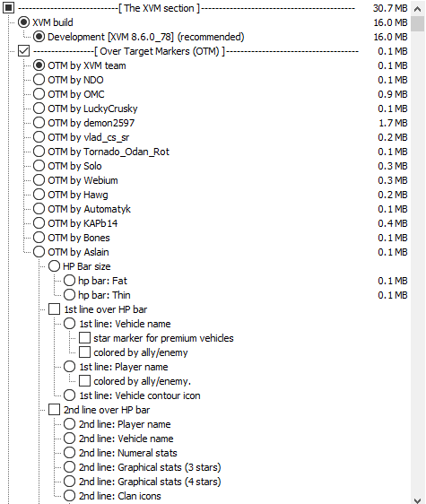Choose hp bar: Fat

pos(69,281)
